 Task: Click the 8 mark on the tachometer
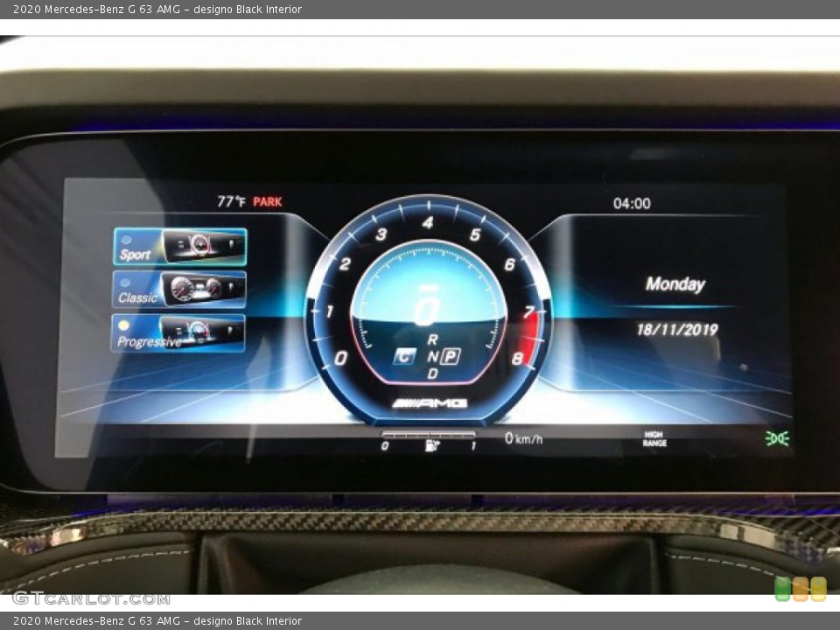(x=517, y=358)
